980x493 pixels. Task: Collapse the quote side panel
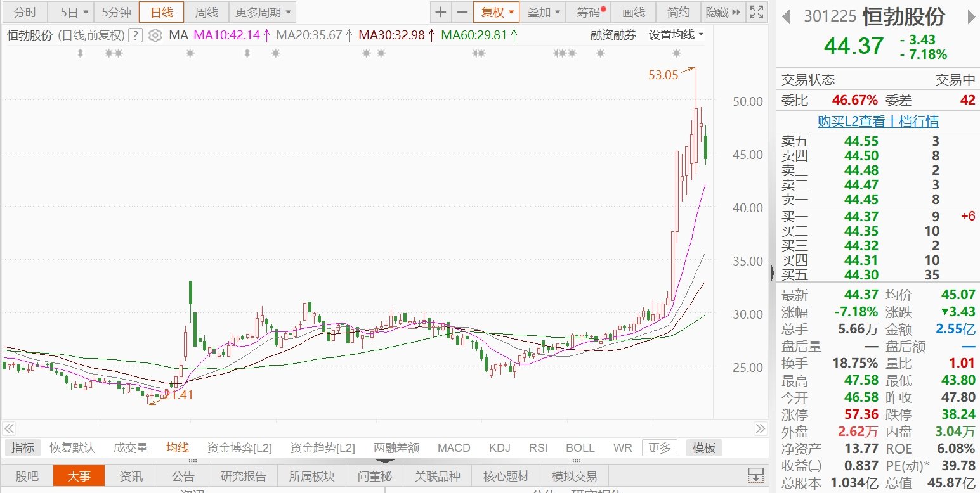(x=772, y=272)
